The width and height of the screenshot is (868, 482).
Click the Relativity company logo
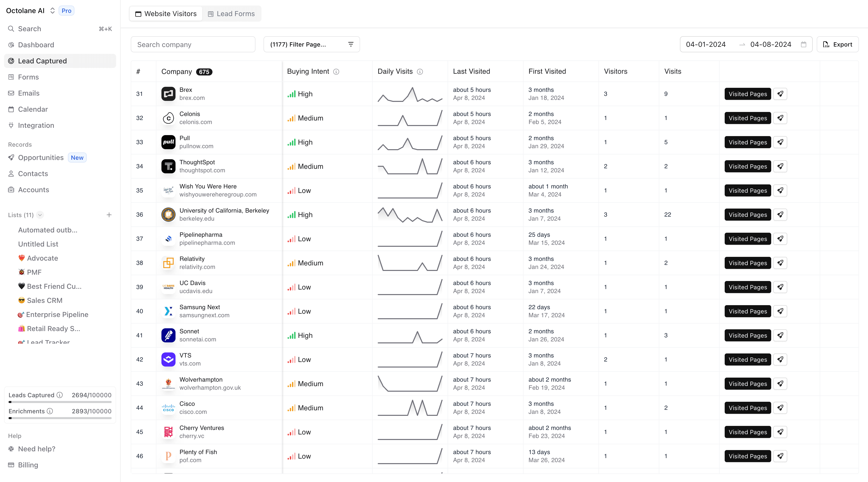(168, 263)
